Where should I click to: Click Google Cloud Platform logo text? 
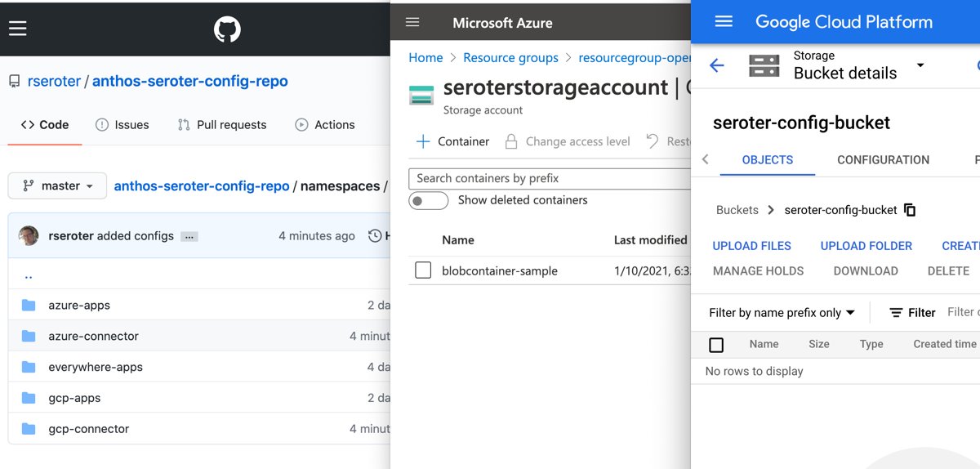click(x=844, y=22)
